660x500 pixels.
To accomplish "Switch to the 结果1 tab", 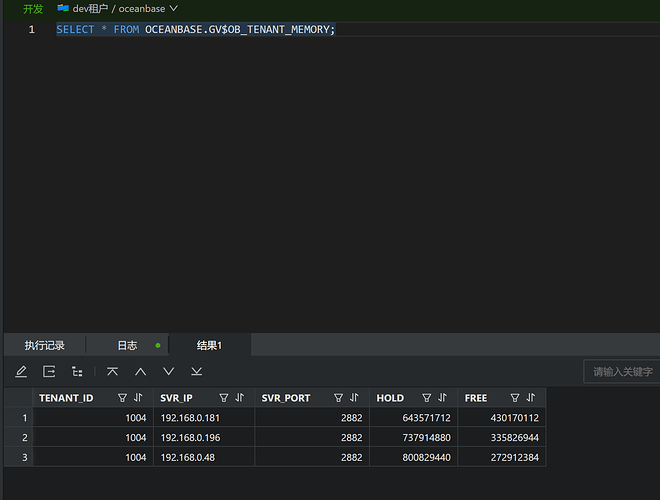I will pos(209,346).
